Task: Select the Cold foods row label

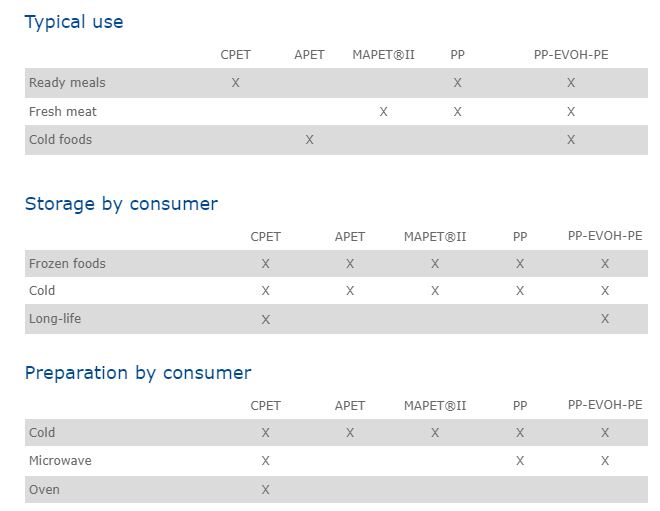Action: pyautogui.click(x=61, y=139)
